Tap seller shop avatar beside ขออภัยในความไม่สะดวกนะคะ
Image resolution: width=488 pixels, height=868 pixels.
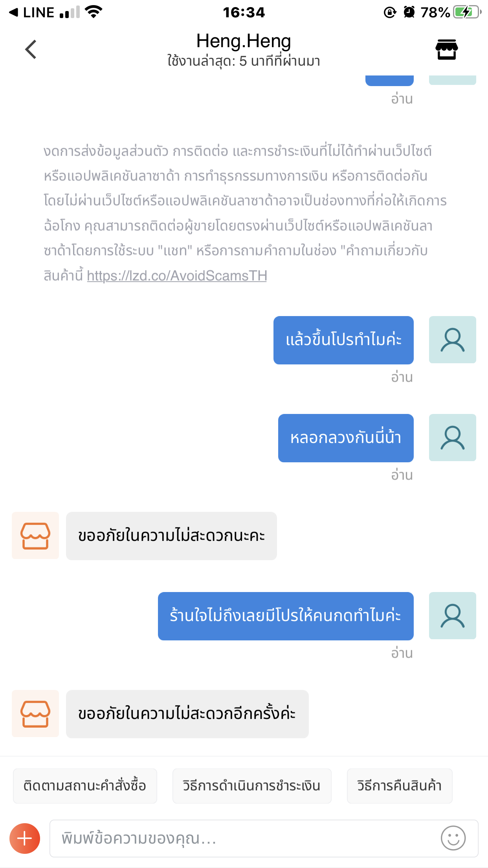35,535
